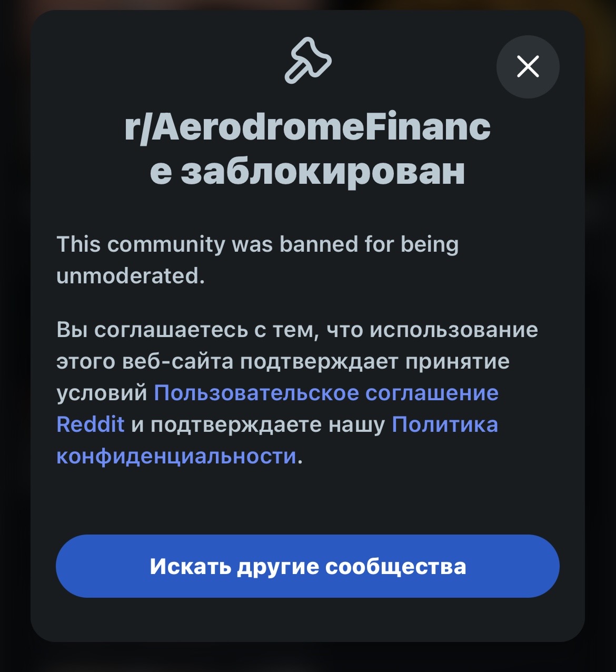Click the Искать другие сообщества button

point(307,566)
